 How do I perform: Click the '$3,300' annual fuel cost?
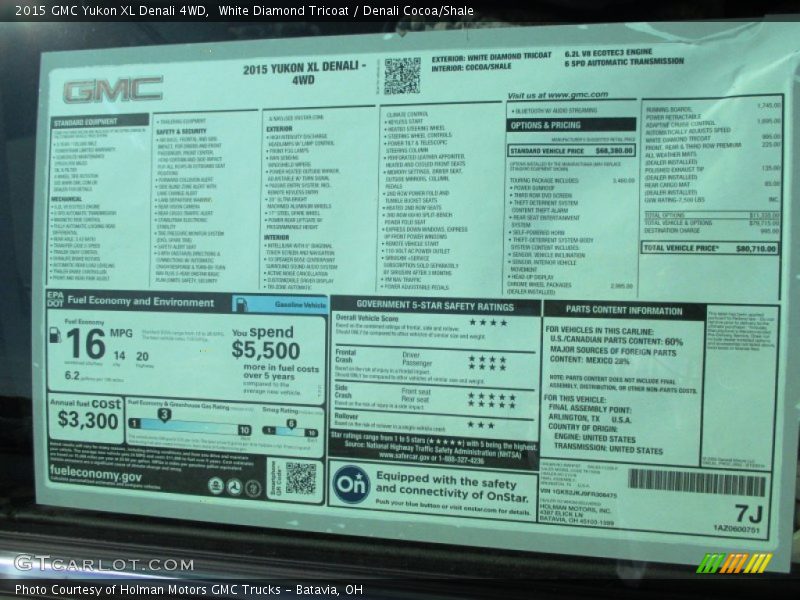(x=88, y=419)
